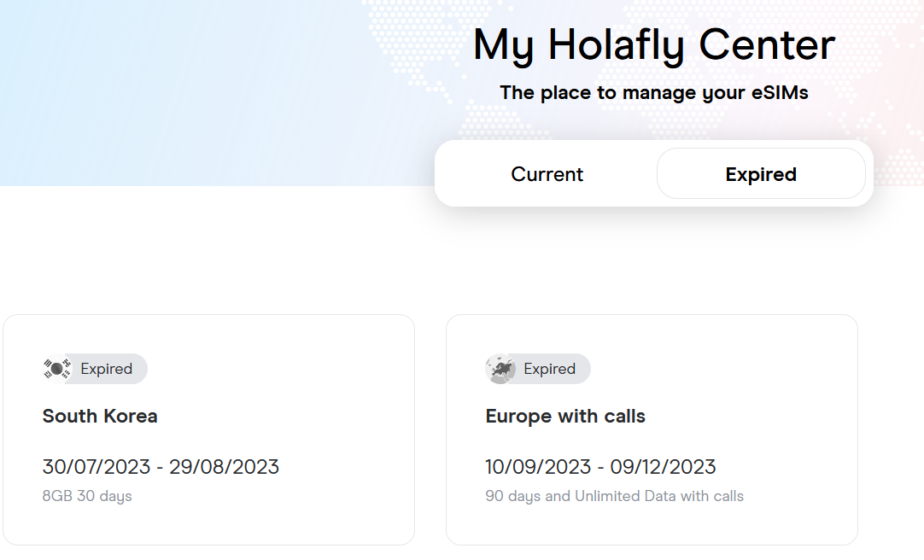Click the South Korea flag icon
This screenshot has height=560, width=924.
56,369
